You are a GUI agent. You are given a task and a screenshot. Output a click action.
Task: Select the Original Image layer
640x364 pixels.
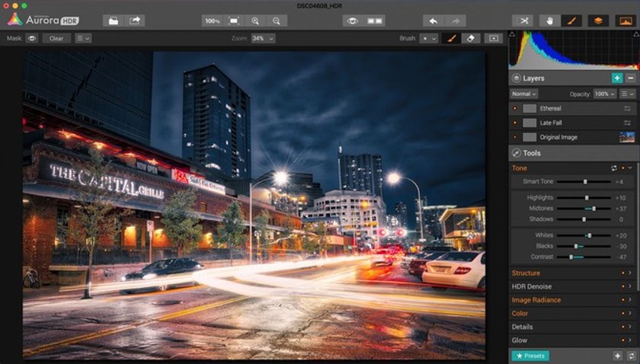point(573,137)
